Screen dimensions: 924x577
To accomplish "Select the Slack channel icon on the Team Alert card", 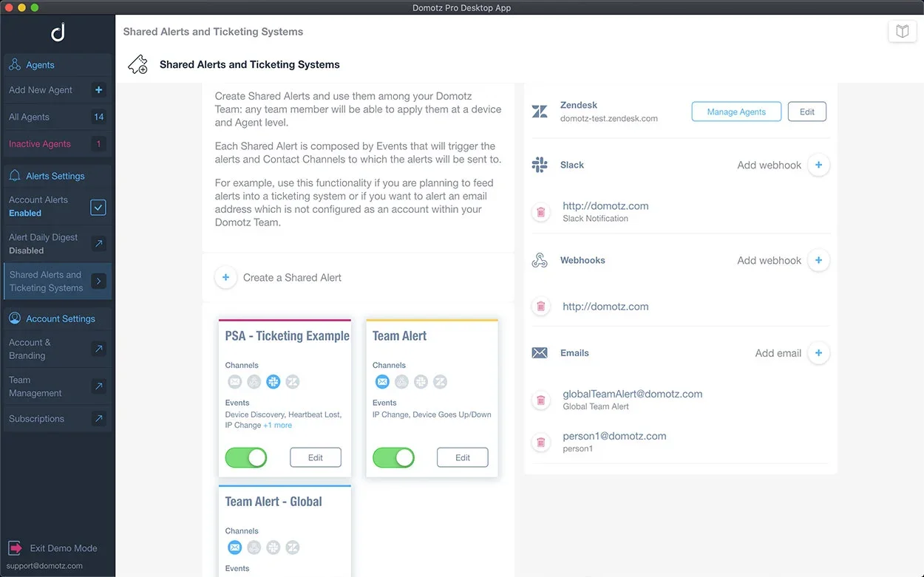I will (421, 382).
